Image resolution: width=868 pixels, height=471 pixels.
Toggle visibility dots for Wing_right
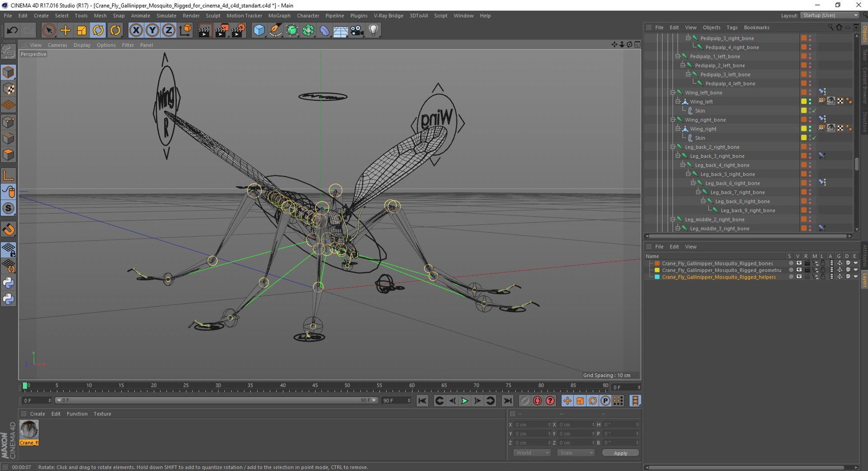coord(810,129)
